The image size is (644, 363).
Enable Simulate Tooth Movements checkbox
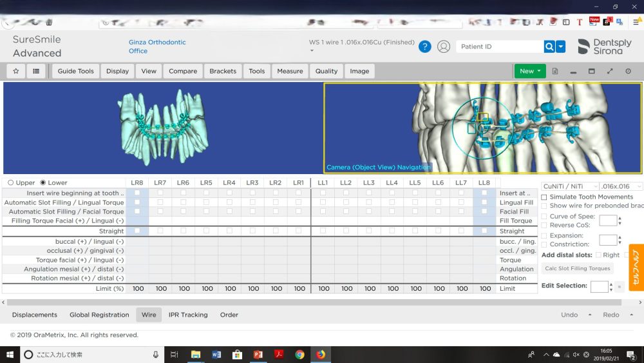point(544,197)
